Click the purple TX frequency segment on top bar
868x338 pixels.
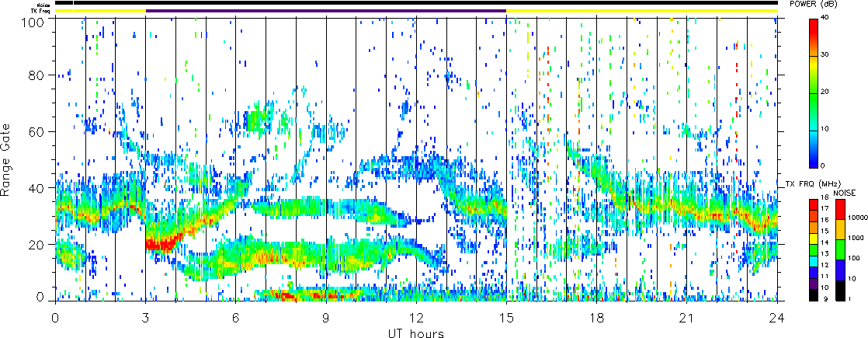(326, 11)
